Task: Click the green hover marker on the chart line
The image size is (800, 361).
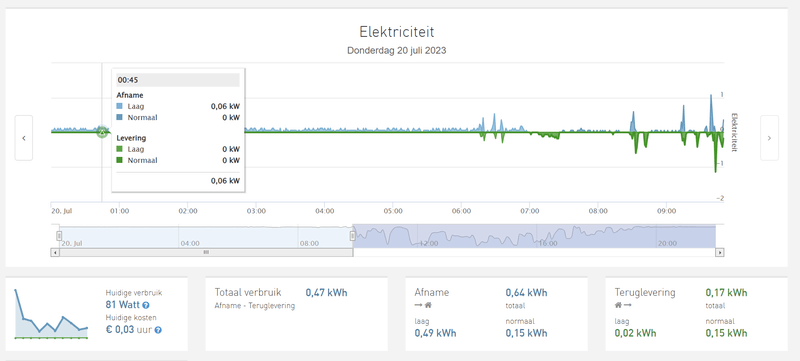Action: tap(102, 132)
